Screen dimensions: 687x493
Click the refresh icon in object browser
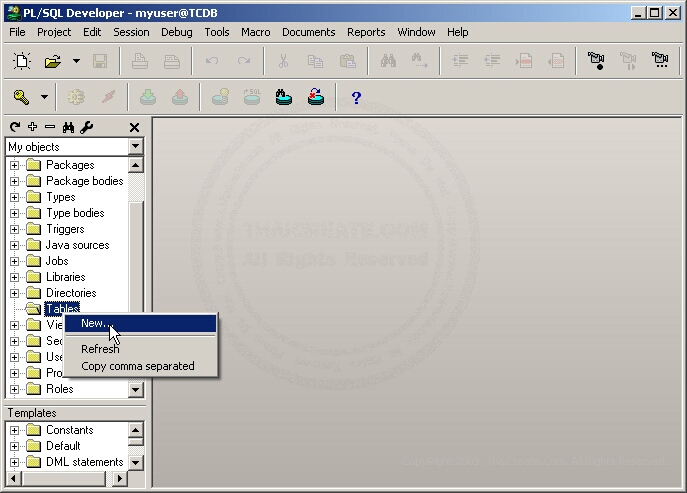[x=15, y=127]
